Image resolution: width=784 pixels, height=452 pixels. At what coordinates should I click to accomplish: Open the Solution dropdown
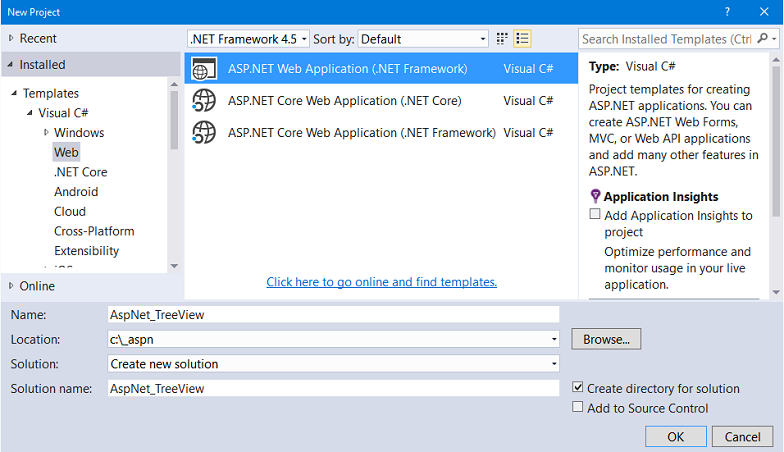554,364
